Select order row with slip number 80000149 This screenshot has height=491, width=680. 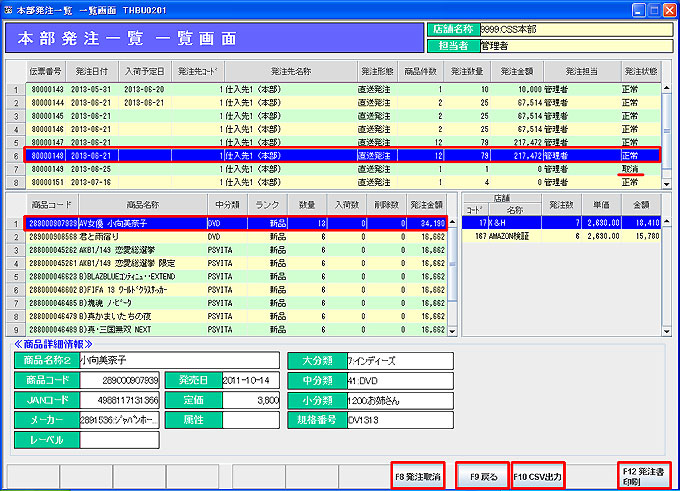pos(343,169)
